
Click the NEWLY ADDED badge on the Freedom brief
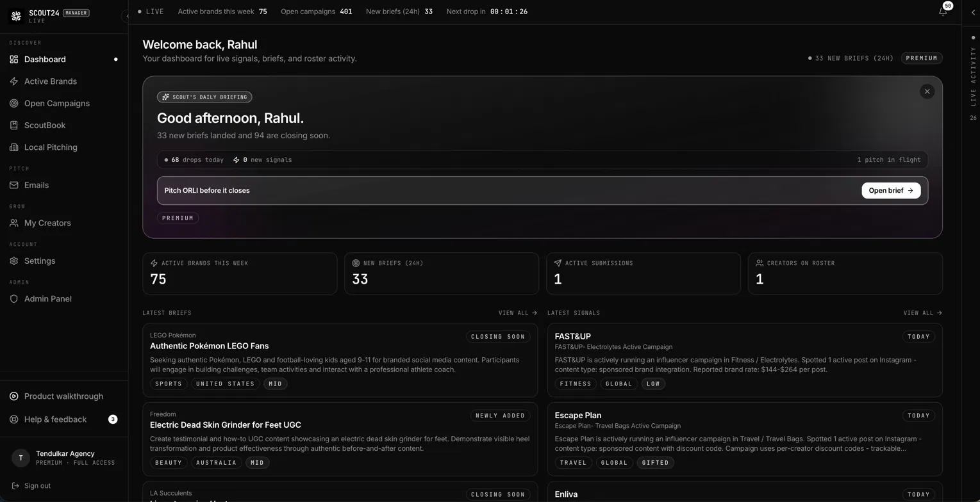[x=500, y=416]
